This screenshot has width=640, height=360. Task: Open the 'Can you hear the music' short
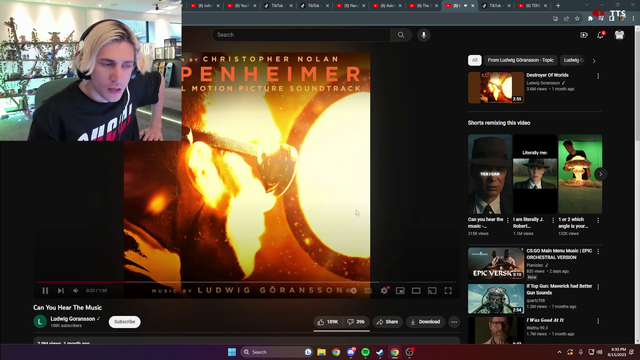(490, 174)
